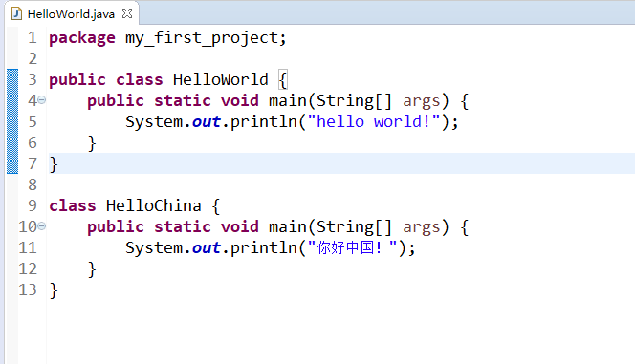635x364 pixels.
Task: Click the "package" keyword on line 1
Action: (82, 38)
